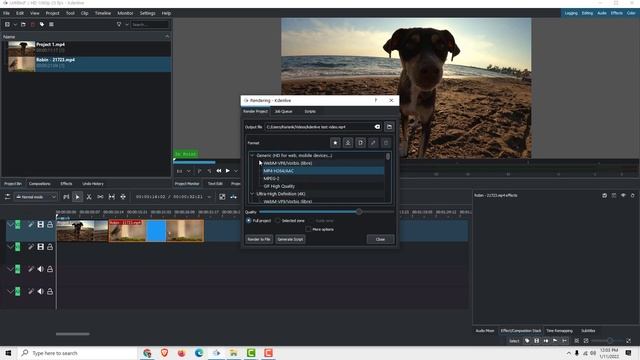Viewport: 640px width, 360px height.
Task: Open the output file folder browser
Action: [x=389, y=127]
